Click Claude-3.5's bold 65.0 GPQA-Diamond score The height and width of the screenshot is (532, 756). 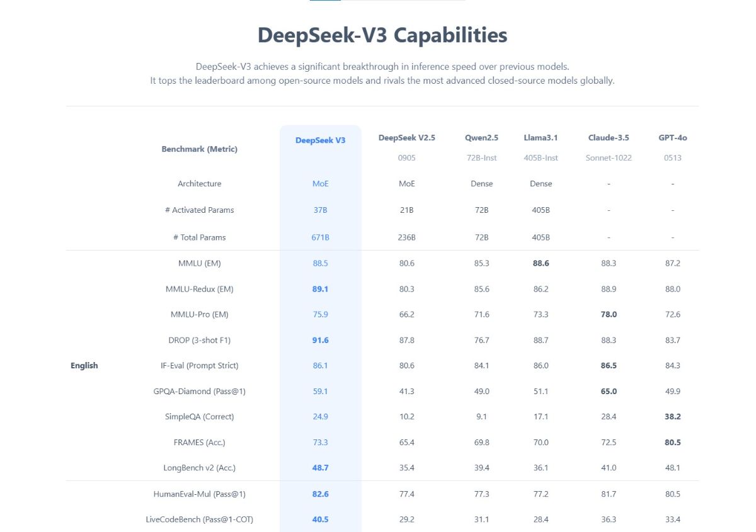pos(609,392)
